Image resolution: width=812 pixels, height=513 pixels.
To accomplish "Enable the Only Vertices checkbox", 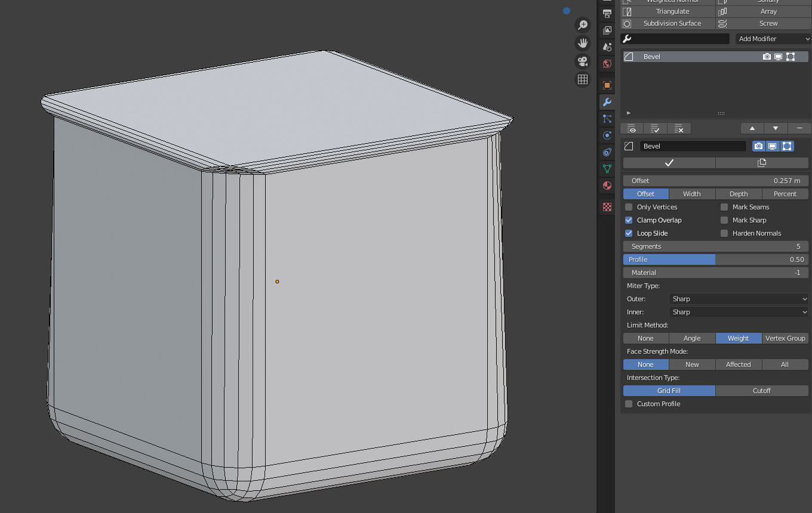I will (x=629, y=207).
